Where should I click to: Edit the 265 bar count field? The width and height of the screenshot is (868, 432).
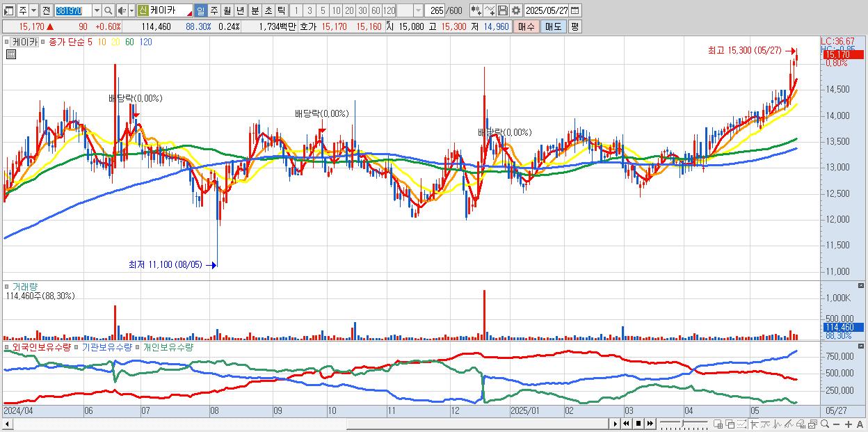(x=436, y=10)
